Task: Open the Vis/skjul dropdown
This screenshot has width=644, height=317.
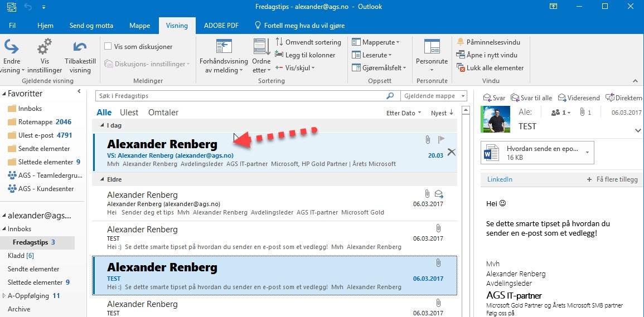Action: pos(295,68)
